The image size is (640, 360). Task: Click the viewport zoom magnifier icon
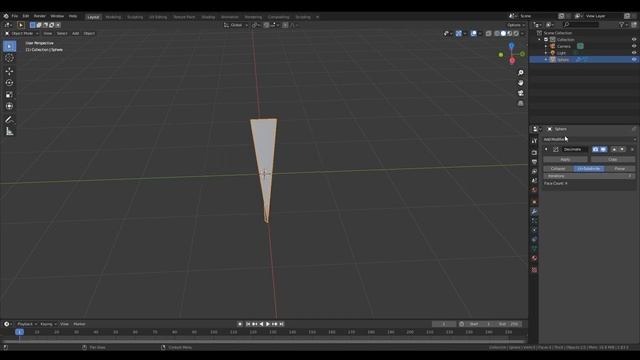[x=520, y=73]
